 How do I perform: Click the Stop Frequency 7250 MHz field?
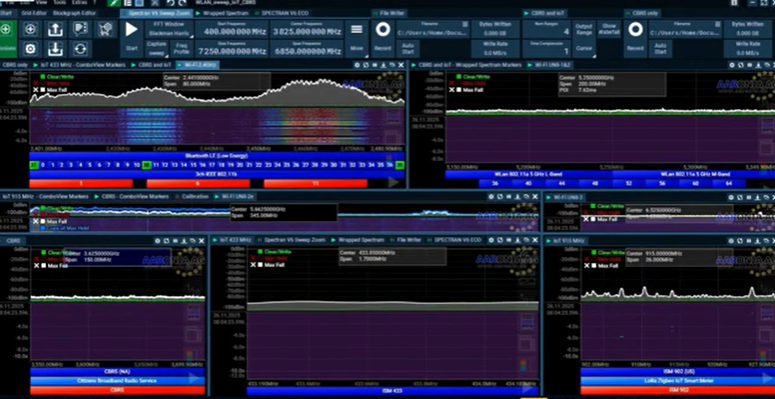[x=232, y=49]
